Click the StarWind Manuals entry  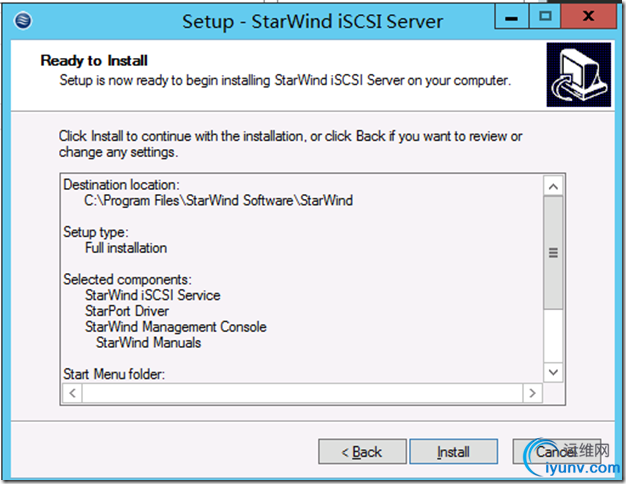tap(148, 343)
